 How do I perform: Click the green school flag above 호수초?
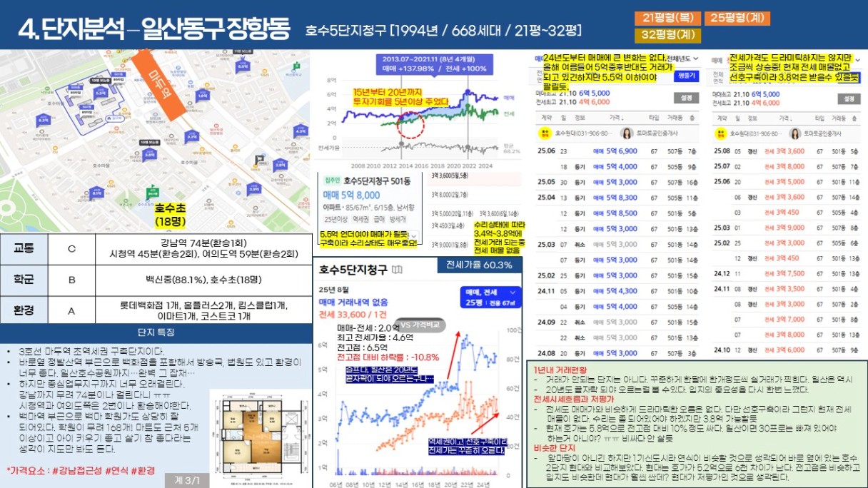[152, 193]
